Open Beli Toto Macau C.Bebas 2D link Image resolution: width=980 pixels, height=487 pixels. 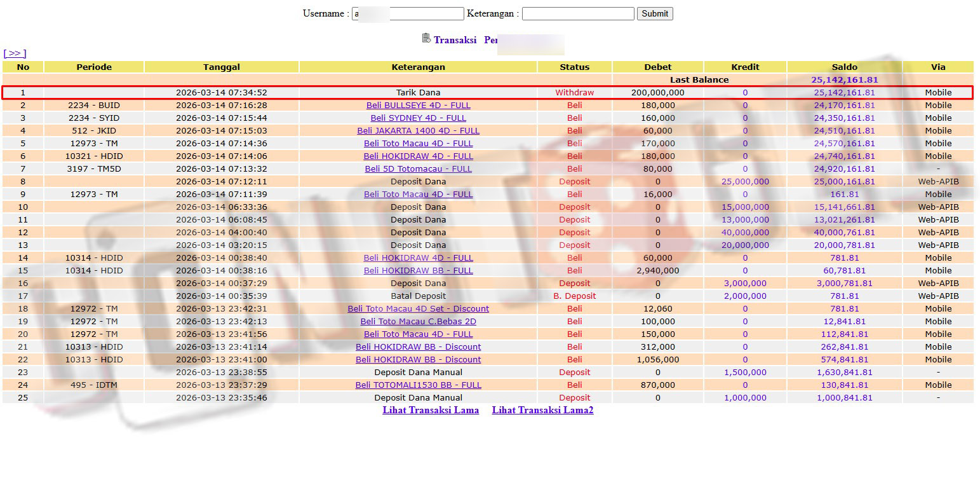418,322
